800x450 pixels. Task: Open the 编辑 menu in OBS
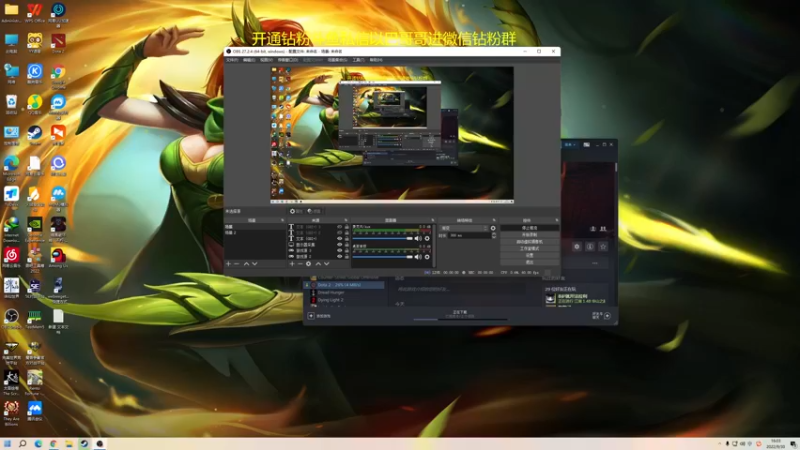(x=249, y=60)
